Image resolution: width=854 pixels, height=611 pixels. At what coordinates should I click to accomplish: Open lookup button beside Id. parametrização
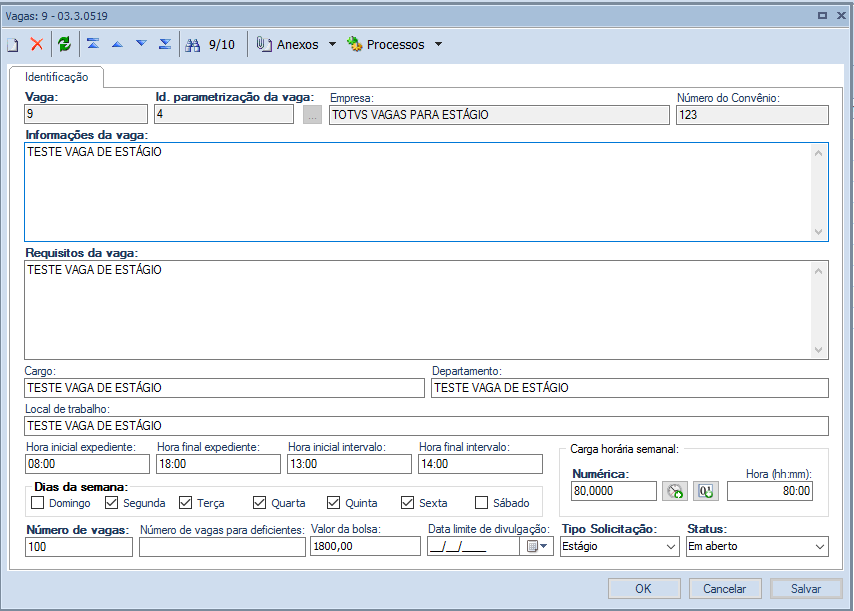(312, 115)
